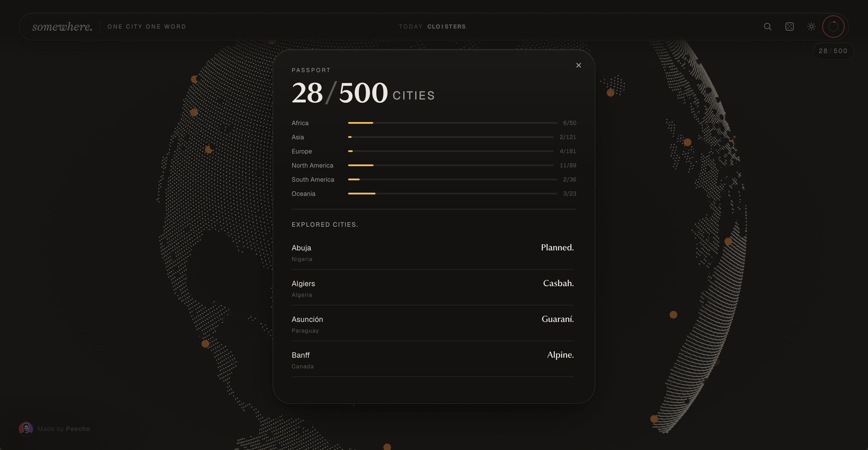Click the random city dice icon
Image resolution: width=868 pixels, height=450 pixels.
click(x=790, y=27)
